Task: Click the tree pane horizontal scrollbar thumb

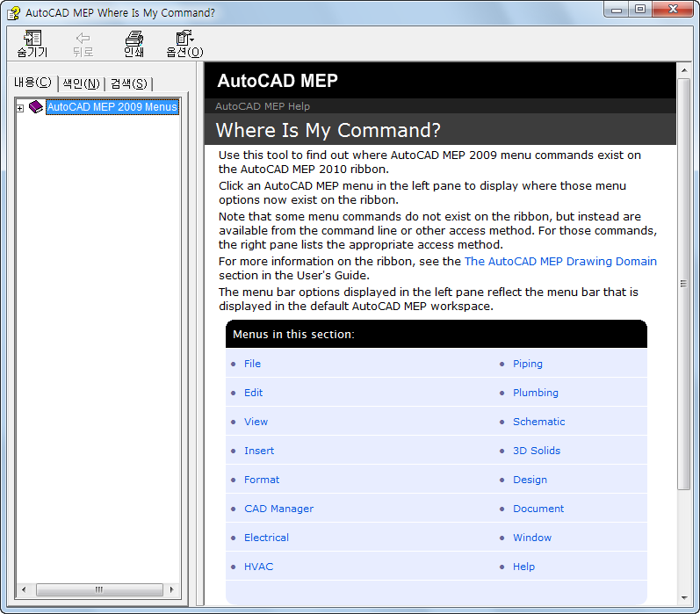Action: (99, 590)
